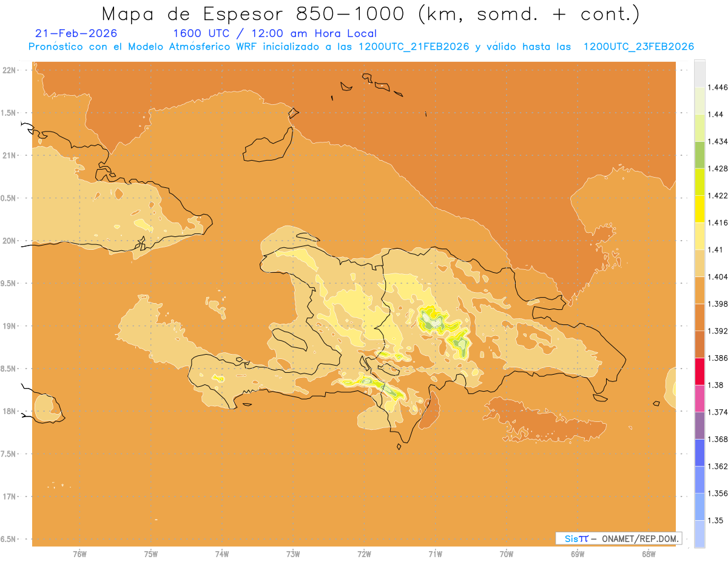Click the longitude label '71W'
The height and width of the screenshot is (562, 728).
coord(435,554)
